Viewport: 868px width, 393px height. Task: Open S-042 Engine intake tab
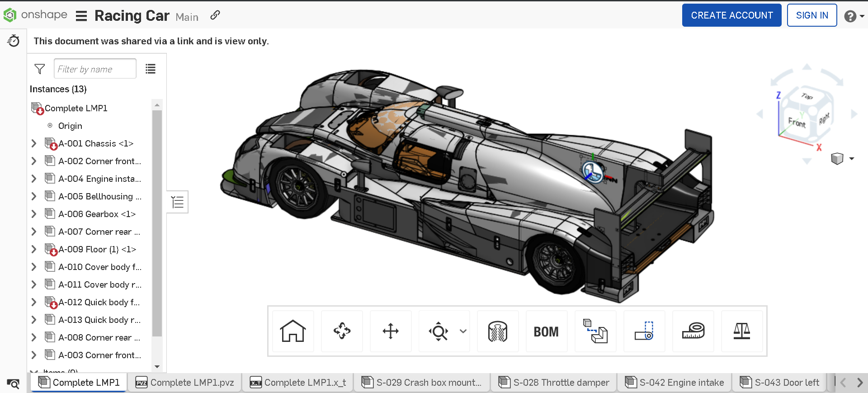(675, 383)
